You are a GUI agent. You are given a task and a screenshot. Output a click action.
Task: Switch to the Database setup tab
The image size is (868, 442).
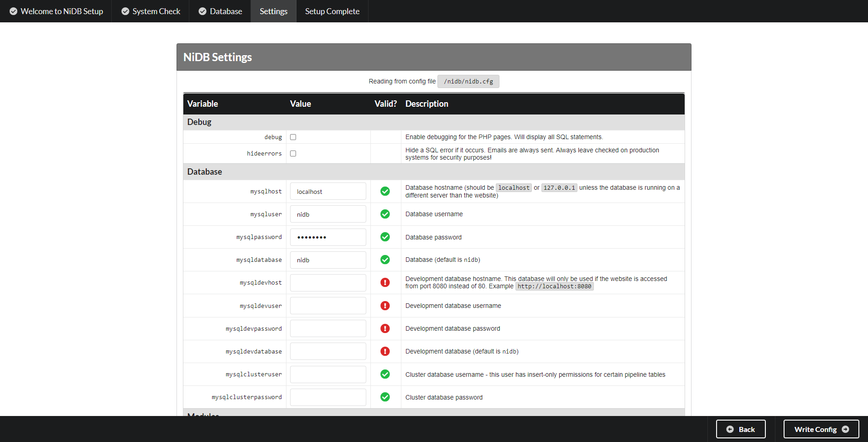pos(220,11)
